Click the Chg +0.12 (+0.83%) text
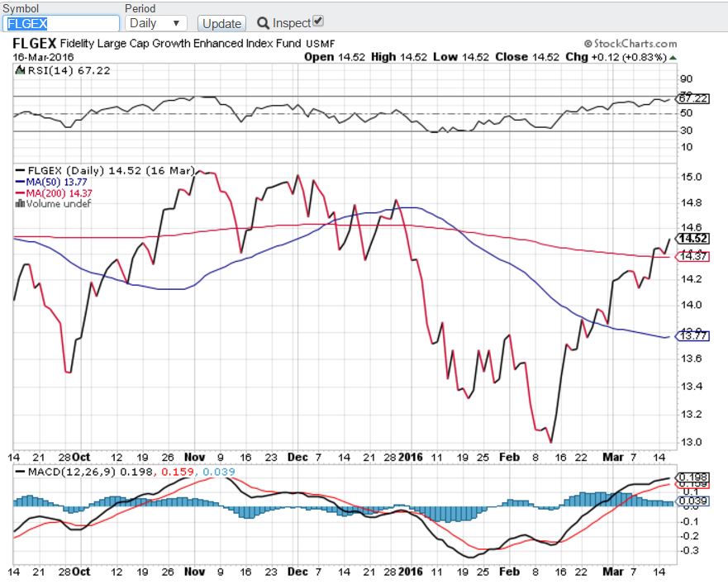This screenshot has width=728, height=584. coord(616,57)
